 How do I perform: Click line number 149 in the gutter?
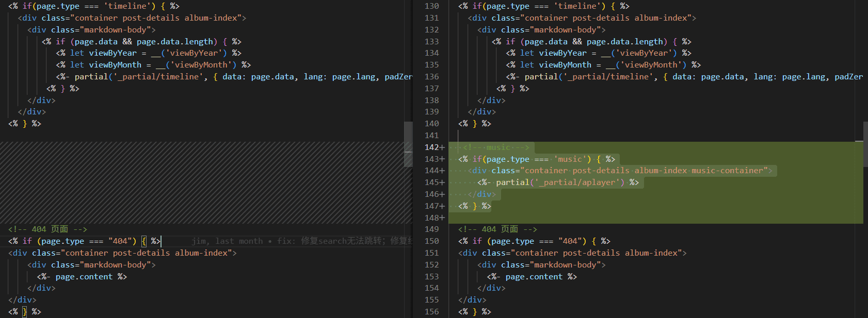[x=431, y=229]
